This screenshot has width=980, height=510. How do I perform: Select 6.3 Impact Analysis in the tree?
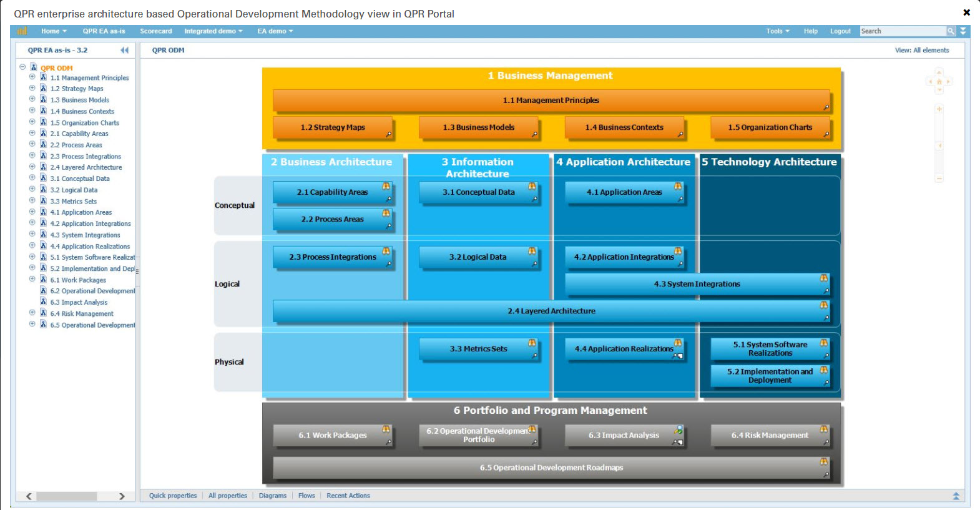pyautogui.click(x=79, y=302)
